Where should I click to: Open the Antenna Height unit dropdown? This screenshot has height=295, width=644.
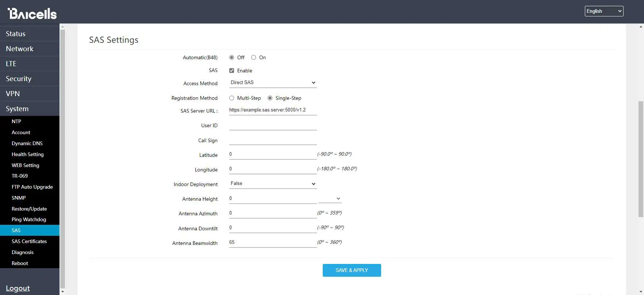pos(330,198)
